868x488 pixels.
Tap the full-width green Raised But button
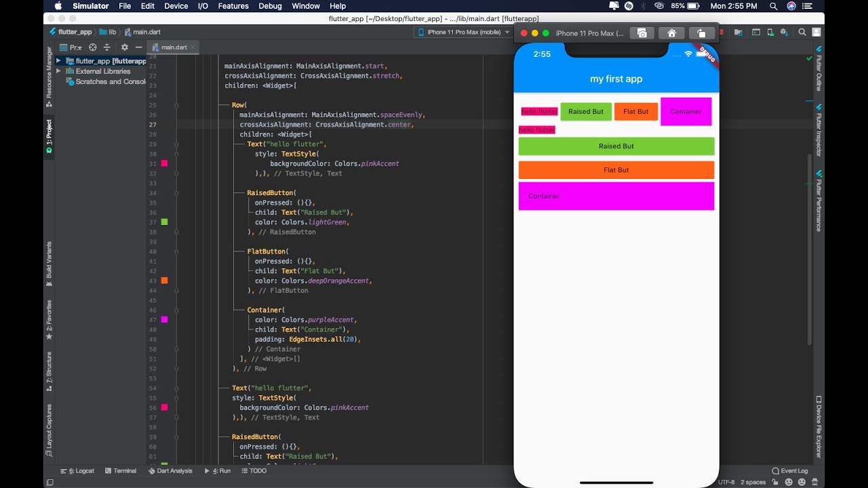616,146
